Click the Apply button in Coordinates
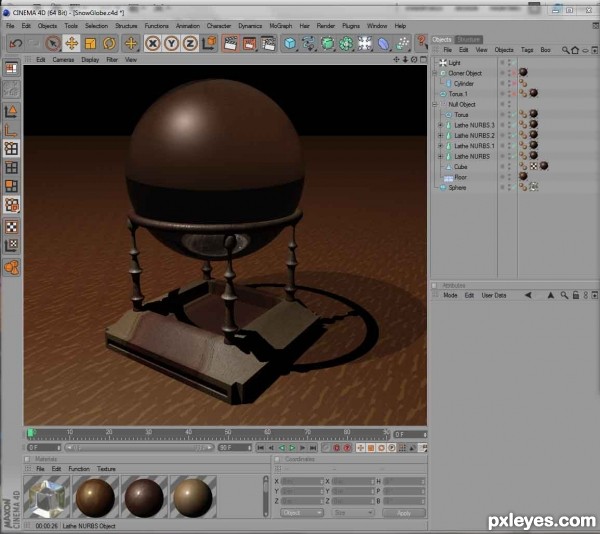600x534 pixels. (404, 513)
